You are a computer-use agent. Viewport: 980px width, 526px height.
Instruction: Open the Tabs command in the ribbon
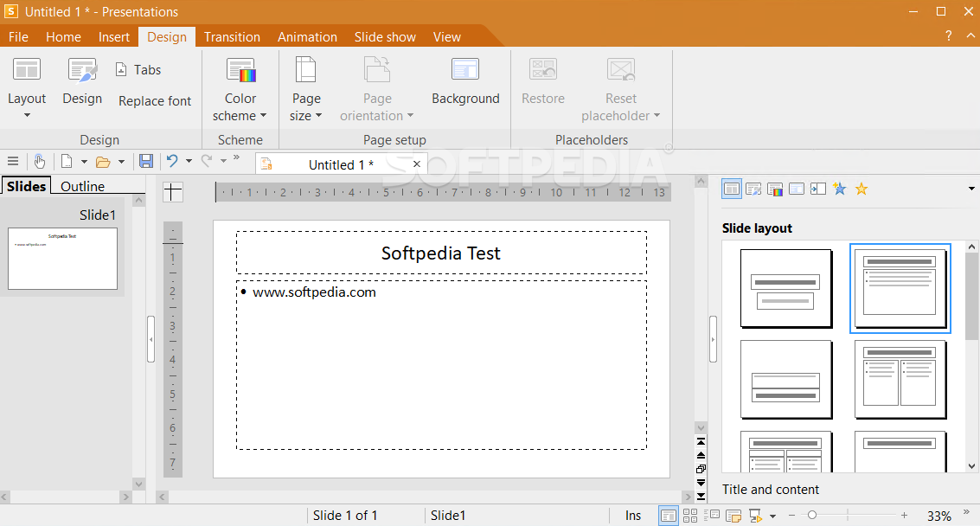(x=138, y=69)
